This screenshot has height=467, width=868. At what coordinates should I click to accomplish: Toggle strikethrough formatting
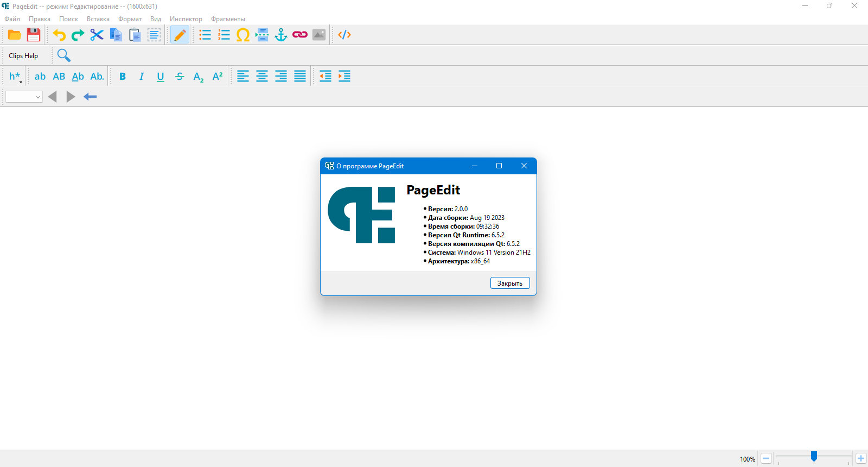point(180,77)
